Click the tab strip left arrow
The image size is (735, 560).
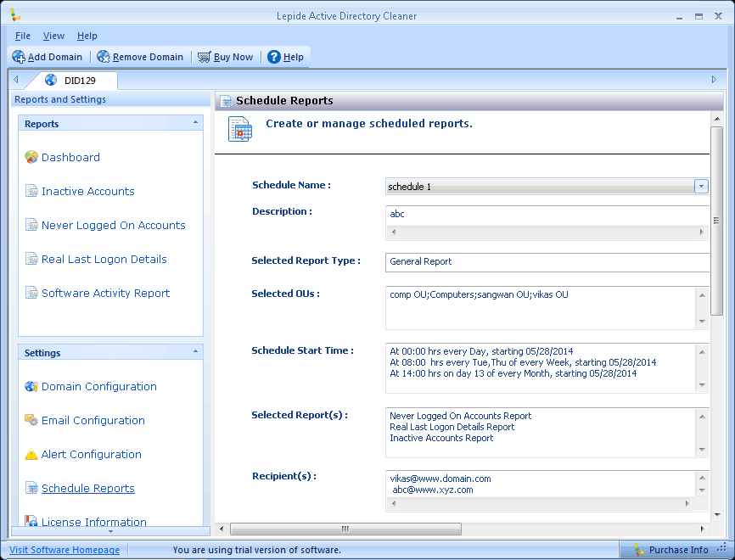(16, 79)
